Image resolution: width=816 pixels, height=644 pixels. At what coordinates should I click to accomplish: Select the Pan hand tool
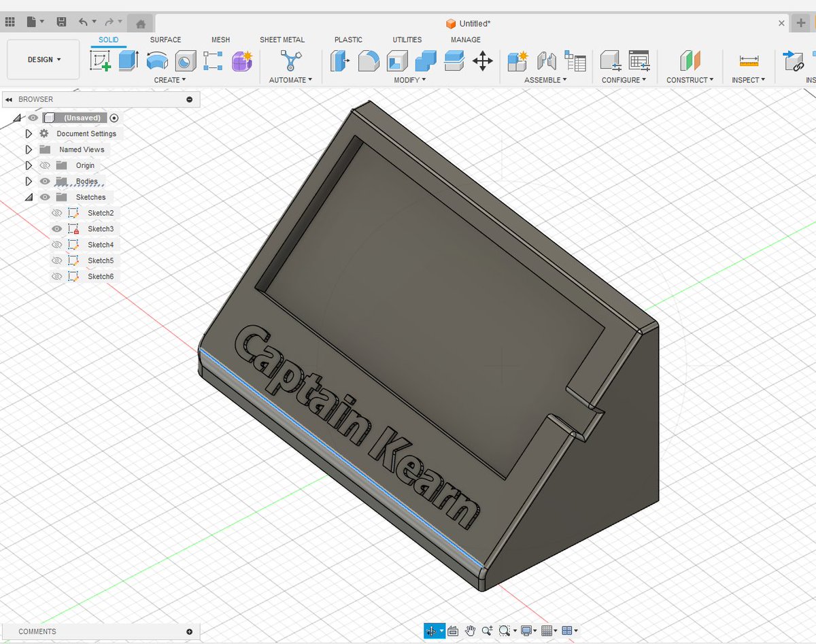coord(470,631)
